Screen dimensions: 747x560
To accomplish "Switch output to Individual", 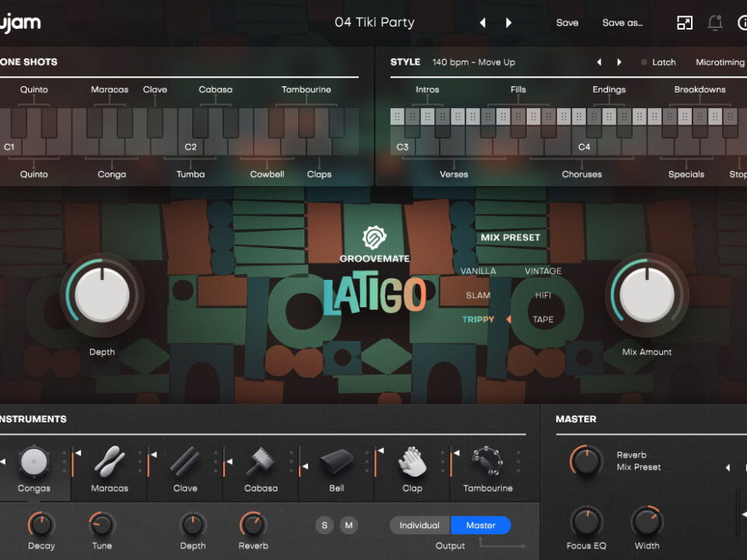I will 419,525.
